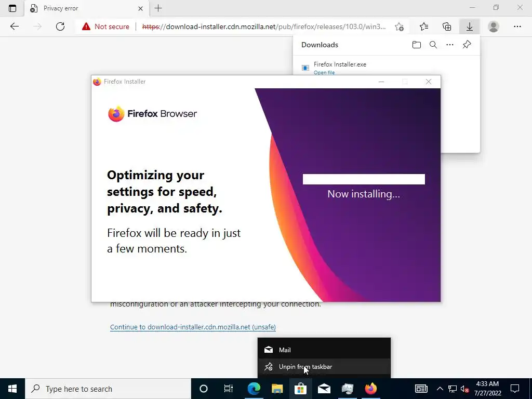Close the Privacy error tab
Screen dimensions: 532x399
(140, 8)
